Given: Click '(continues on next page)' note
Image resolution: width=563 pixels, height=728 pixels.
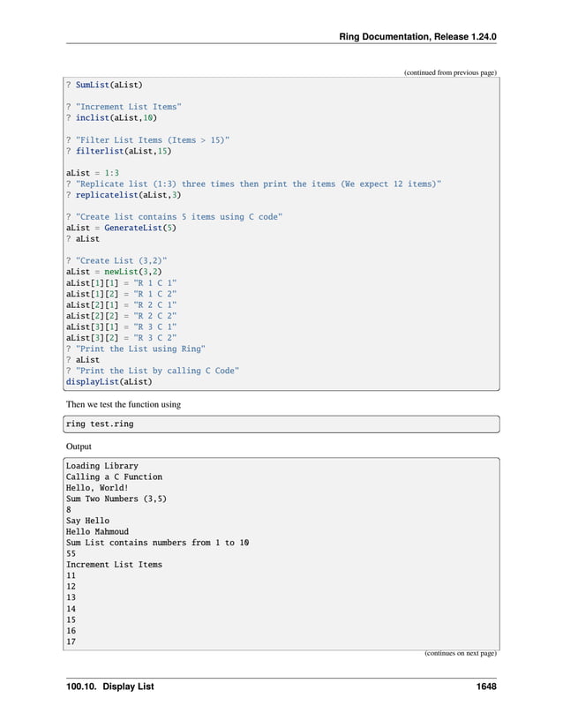Looking at the screenshot, I should tap(461, 653).
